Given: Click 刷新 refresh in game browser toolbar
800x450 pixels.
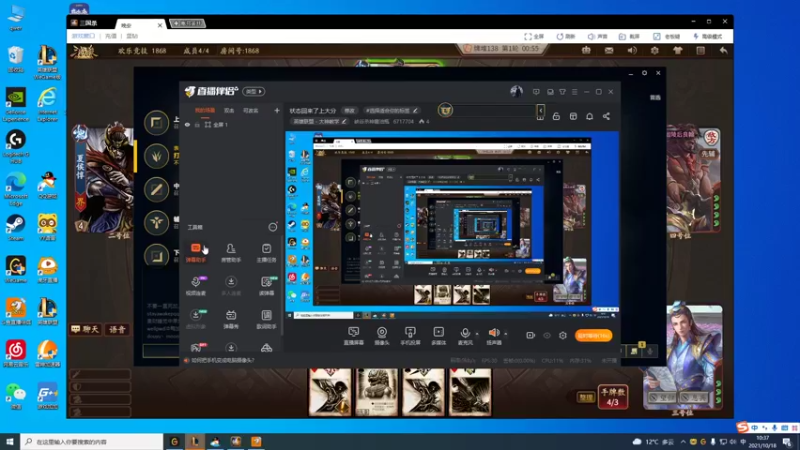Looking at the screenshot, I should pyautogui.click(x=566, y=36).
